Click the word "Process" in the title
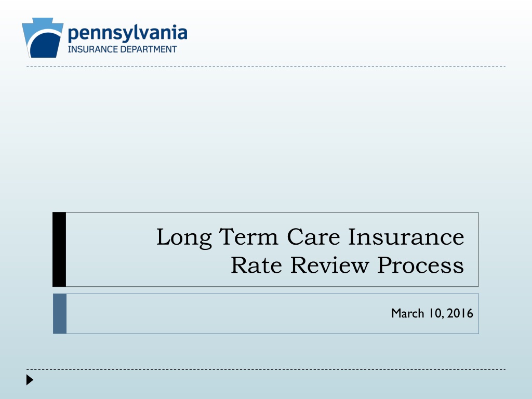The height and width of the screenshot is (399, 532). pyautogui.click(x=421, y=265)
